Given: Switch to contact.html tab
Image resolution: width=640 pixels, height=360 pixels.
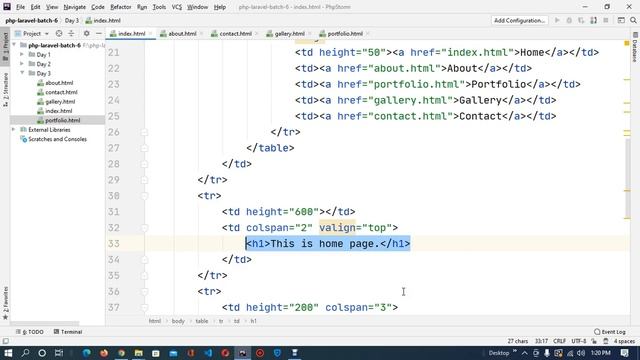Looking at the screenshot, I should pyautogui.click(x=235, y=33).
